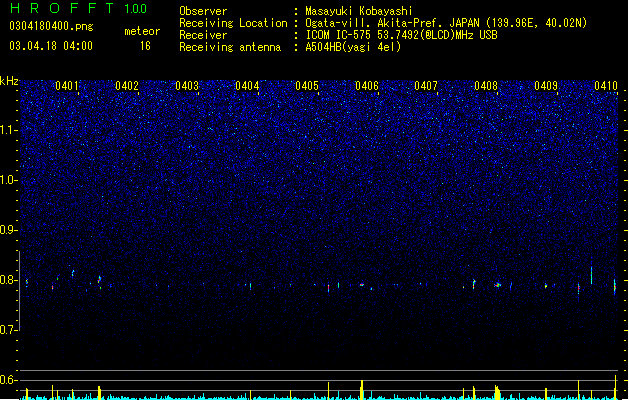
Task: Click the 0404 time marker label
Action: point(247,86)
